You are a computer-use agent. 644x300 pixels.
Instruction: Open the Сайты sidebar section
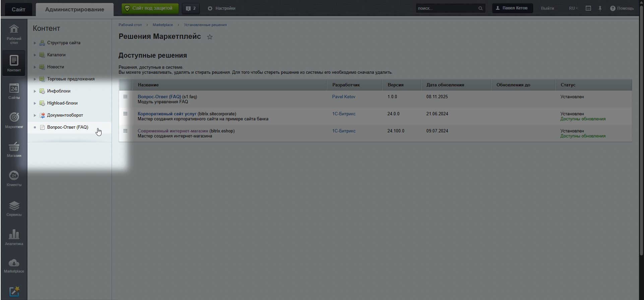tap(14, 92)
